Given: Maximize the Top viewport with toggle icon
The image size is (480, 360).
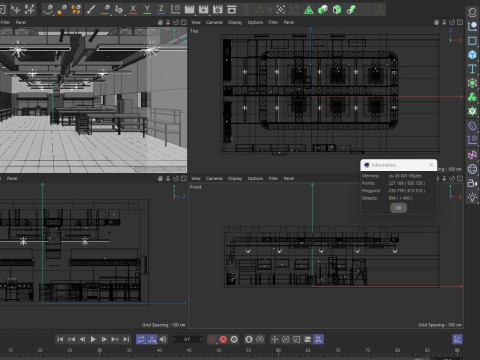Looking at the screenshot, I should click(460, 22).
